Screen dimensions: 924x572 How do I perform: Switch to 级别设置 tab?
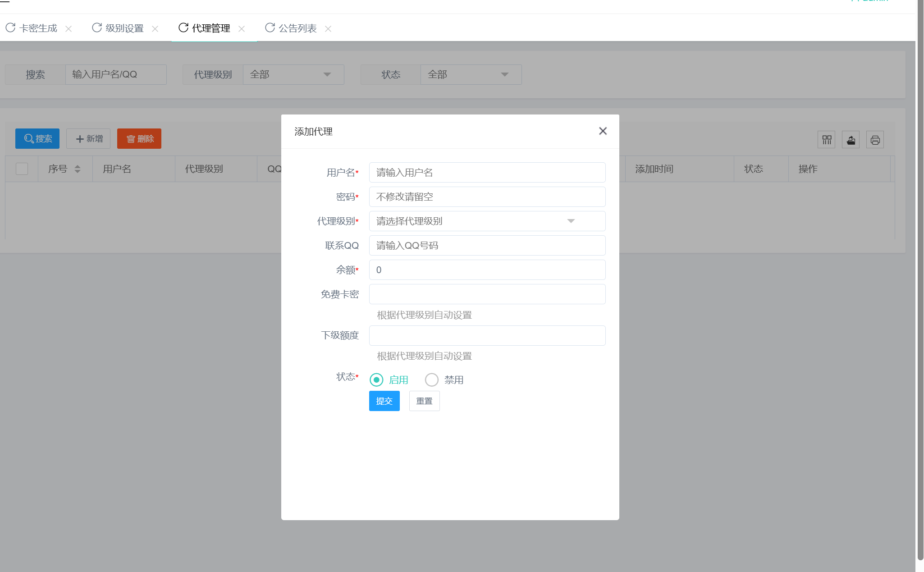[125, 28]
